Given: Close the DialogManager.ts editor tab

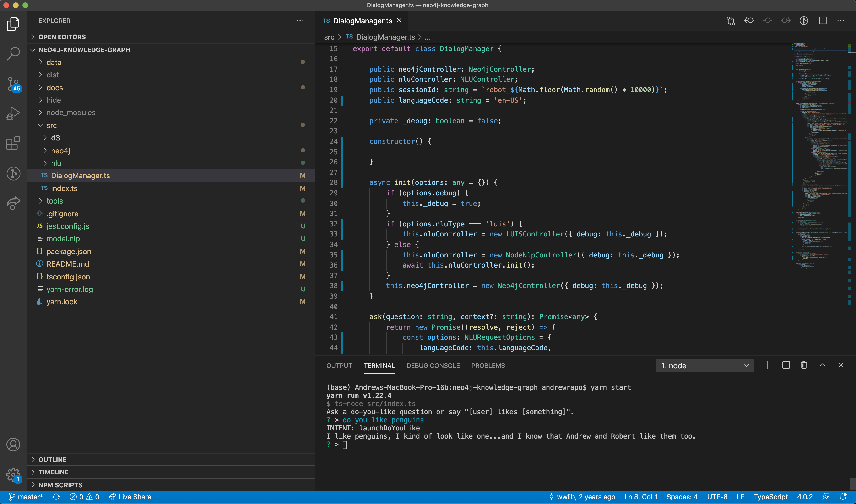Looking at the screenshot, I should click(400, 20).
